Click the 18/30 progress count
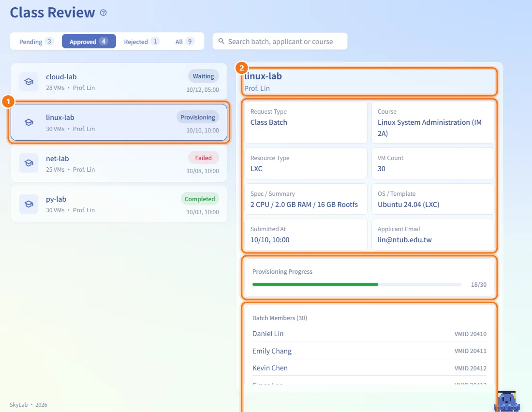Image resolution: width=532 pixels, height=412 pixels. 478,285
